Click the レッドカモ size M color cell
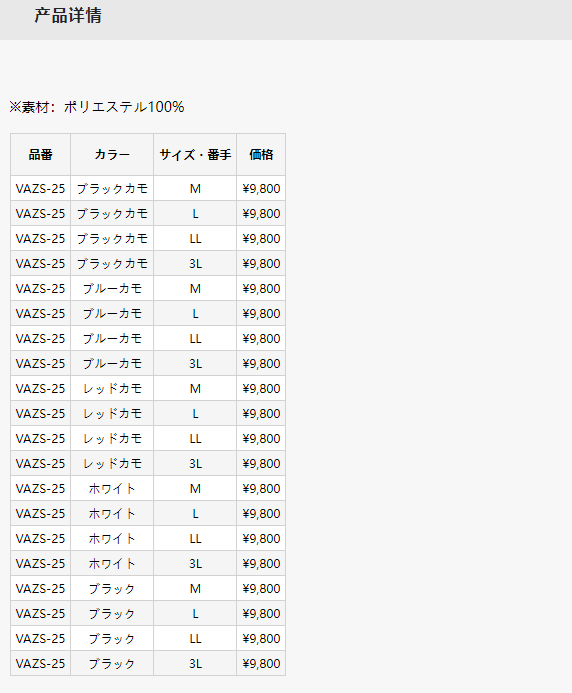The width and height of the screenshot is (572, 693). pos(112,388)
